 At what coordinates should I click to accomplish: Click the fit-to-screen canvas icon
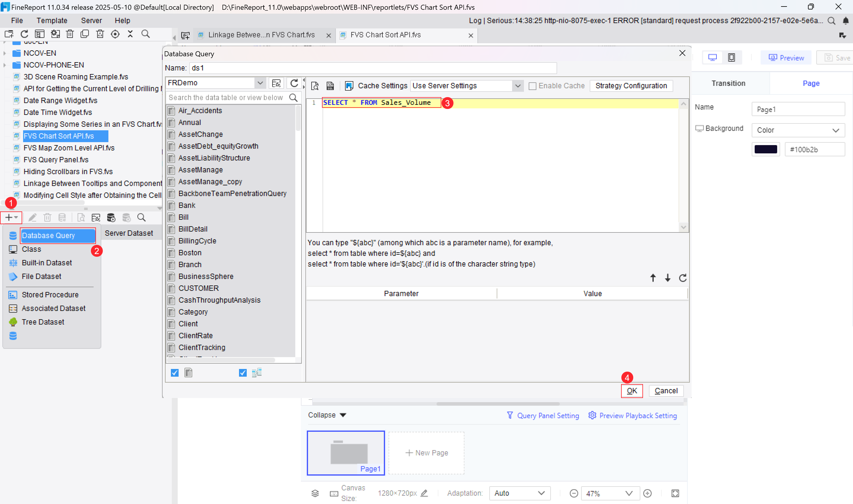(x=675, y=493)
